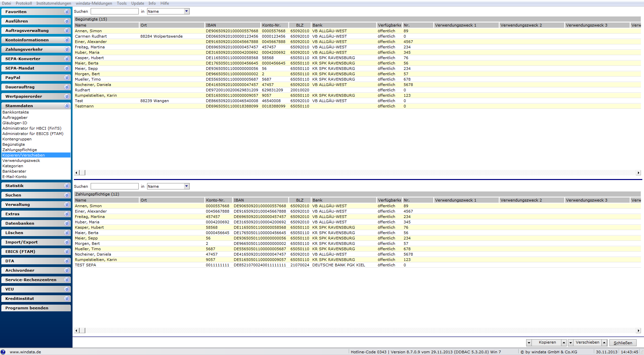Sort Zahlungspflichtige table by Konto-Nr. header
644x355 pixels.
pyautogui.click(x=219, y=200)
